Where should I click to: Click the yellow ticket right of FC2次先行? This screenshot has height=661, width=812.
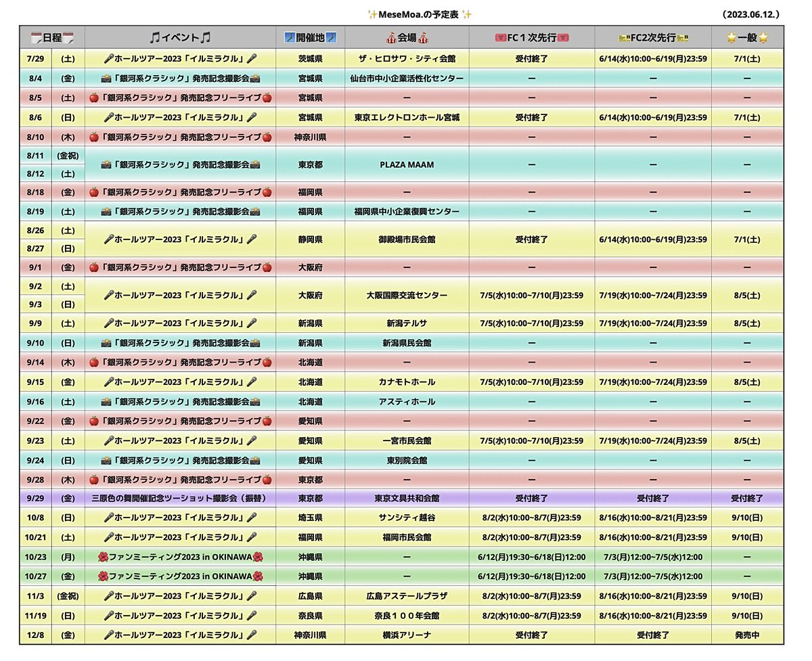tap(683, 37)
